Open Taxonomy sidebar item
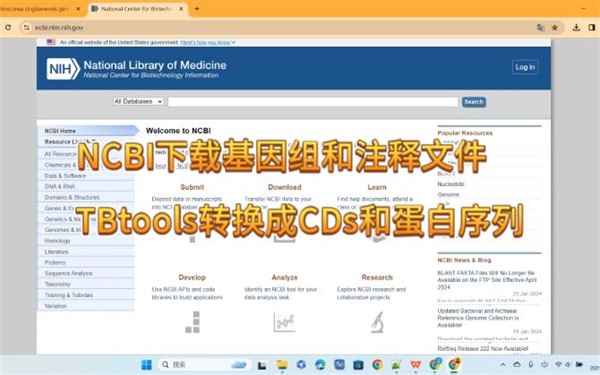 click(x=57, y=284)
